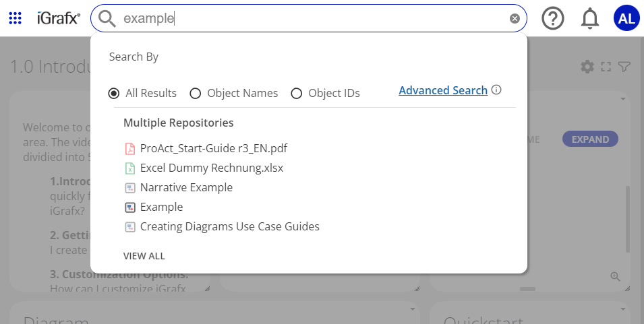Open the AL user profile avatar

click(626, 19)
